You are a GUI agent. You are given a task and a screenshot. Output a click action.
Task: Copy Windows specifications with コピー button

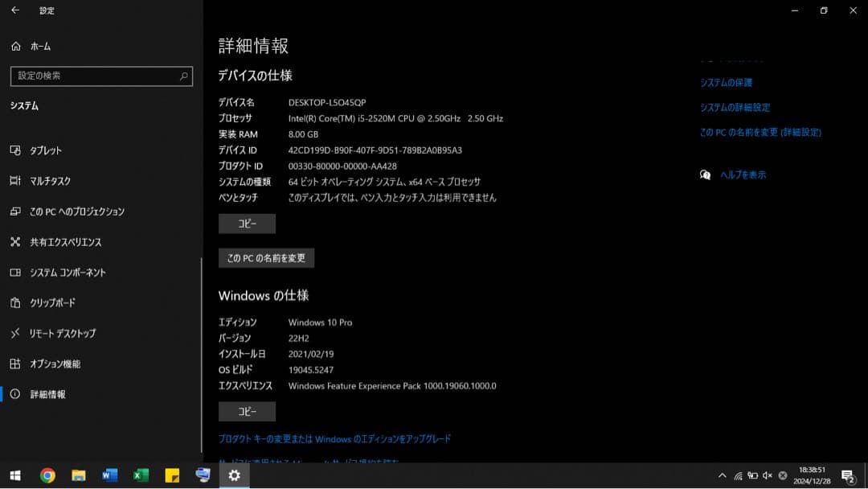pyautogui.click(x=246, y=411)
